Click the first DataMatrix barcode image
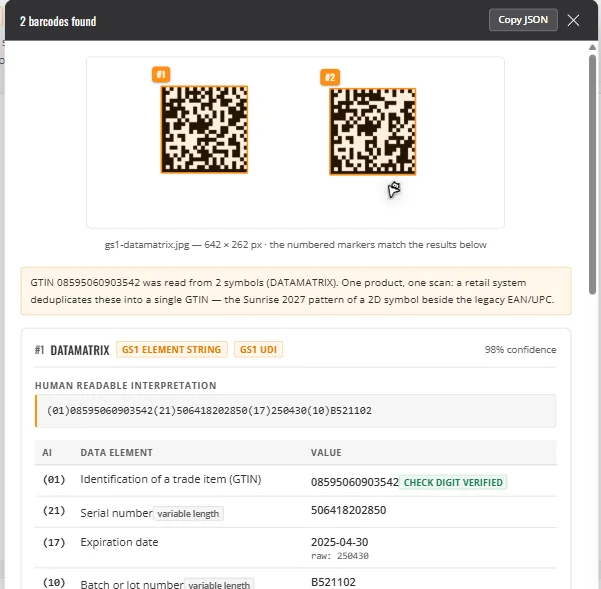The height and width of the screenshot is (589, 601). click(x=204, y=130)
